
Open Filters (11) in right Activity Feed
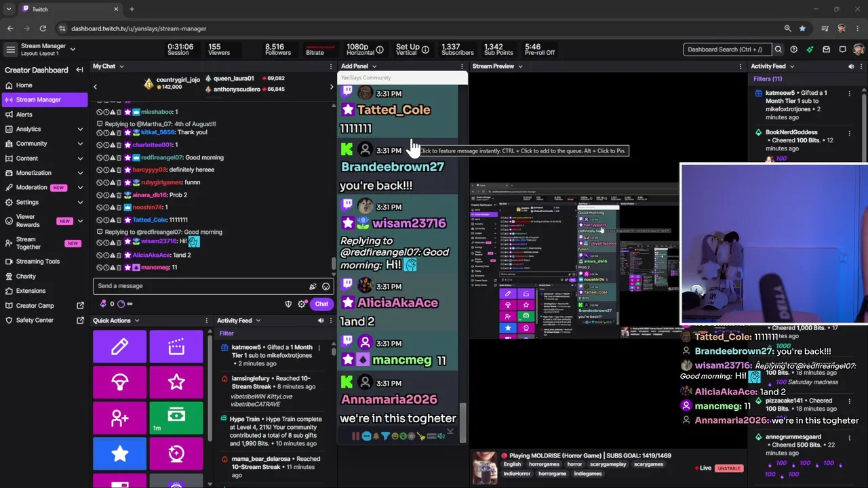click(768, 79)
